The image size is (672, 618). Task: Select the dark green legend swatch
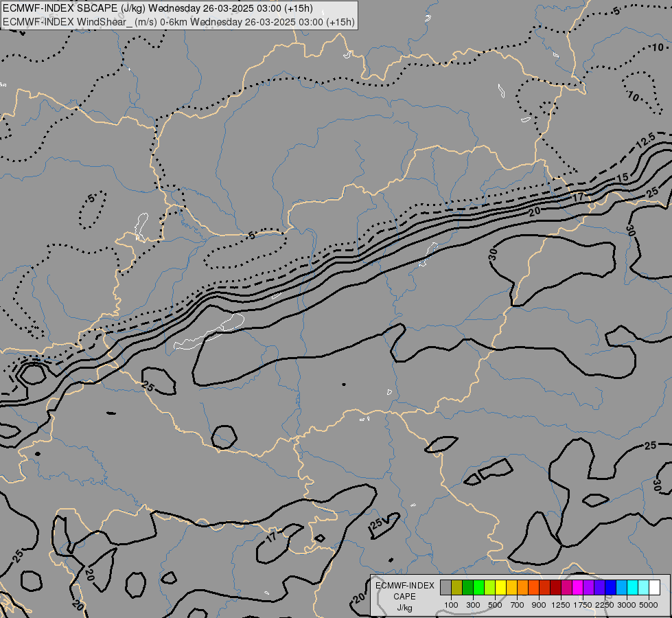pos(467,587)
